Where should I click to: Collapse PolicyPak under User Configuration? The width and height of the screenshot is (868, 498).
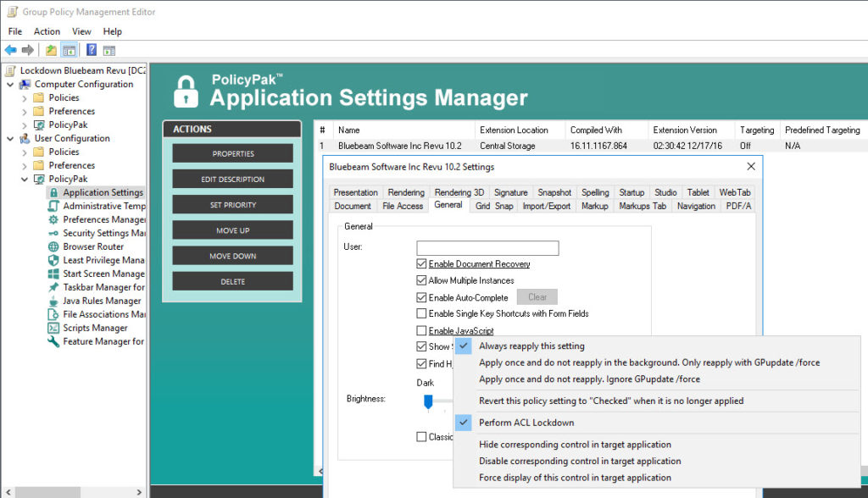pyautogui.click(x=25, y=180)
